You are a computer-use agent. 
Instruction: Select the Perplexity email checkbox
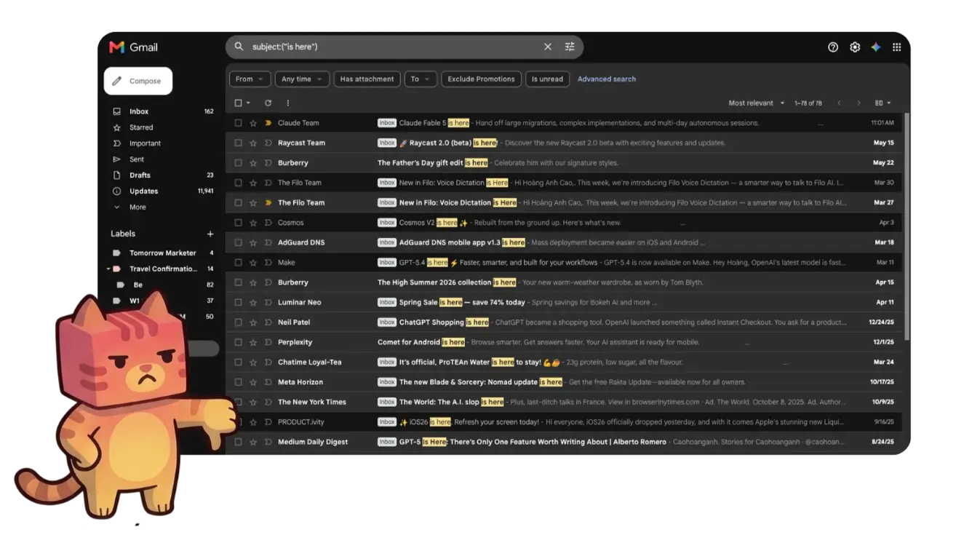[238, 342]
